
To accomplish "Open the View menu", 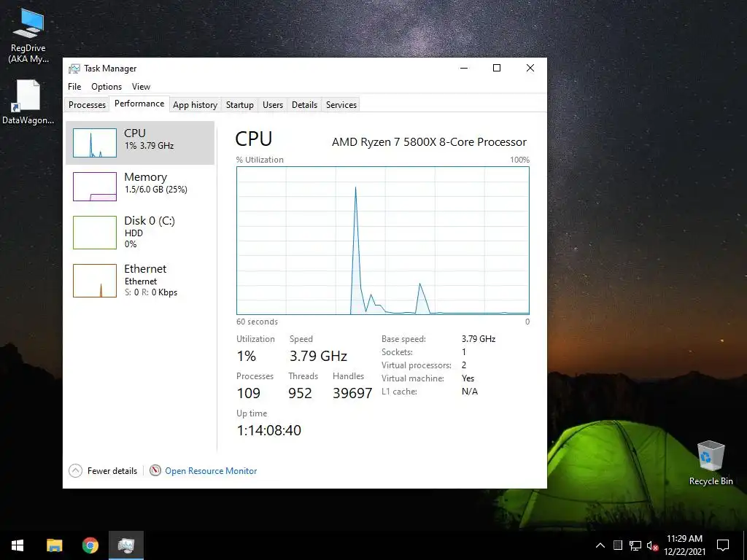I will click(141, 87).
